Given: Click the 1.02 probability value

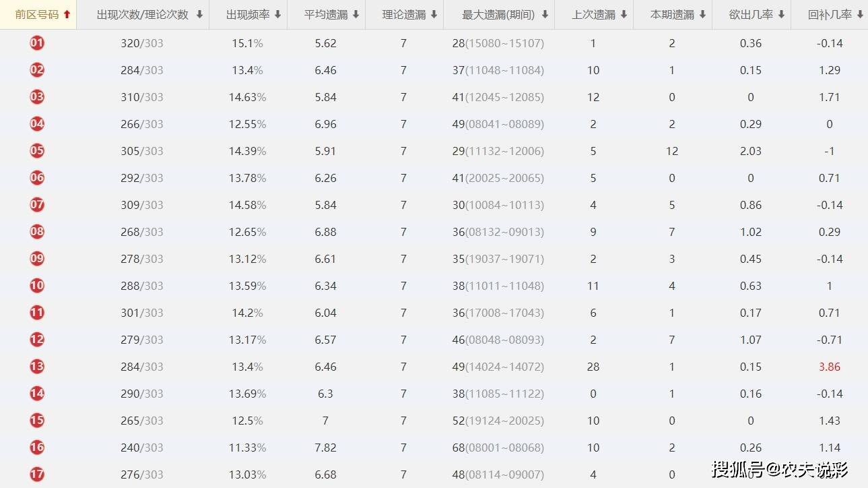Looking at the screenshot, I should pos(751,232).
